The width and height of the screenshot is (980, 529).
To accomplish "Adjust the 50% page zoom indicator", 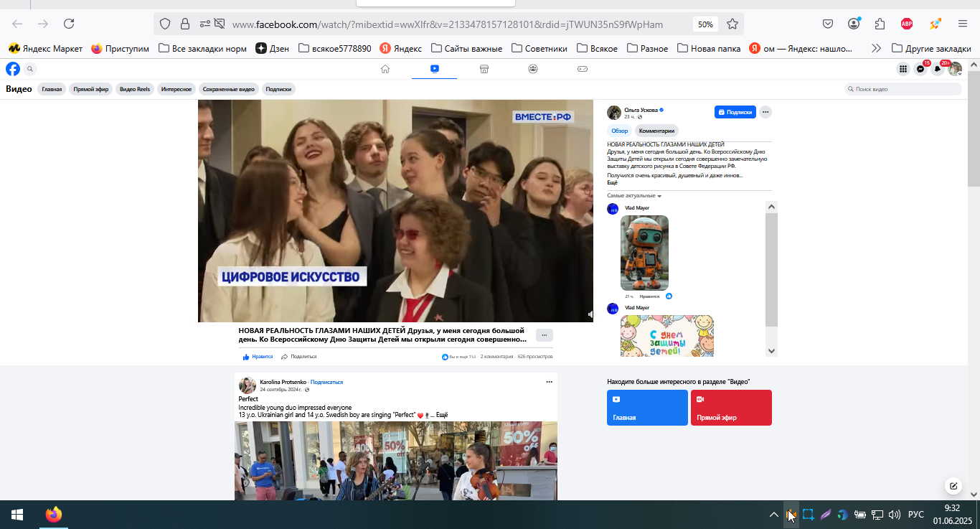I will 705,24.
